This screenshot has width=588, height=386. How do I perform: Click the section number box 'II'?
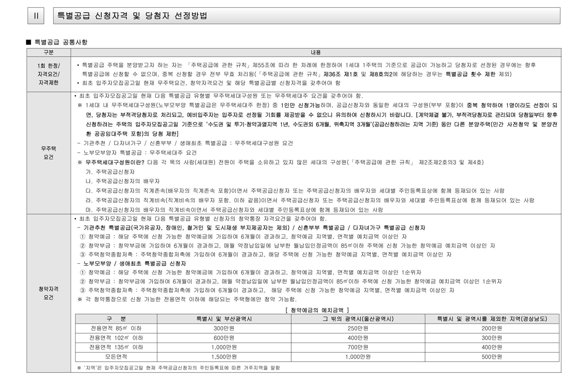(36, 16)
